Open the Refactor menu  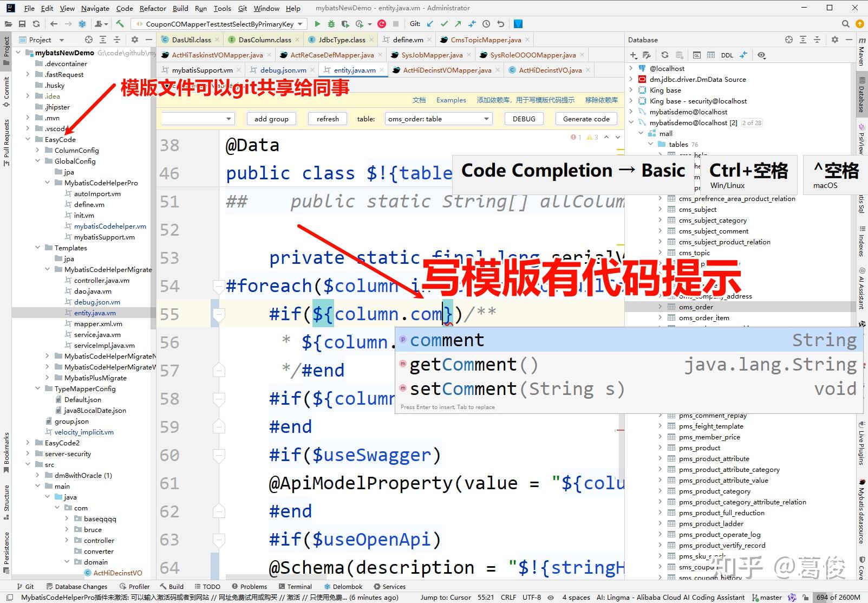[152, 8]
